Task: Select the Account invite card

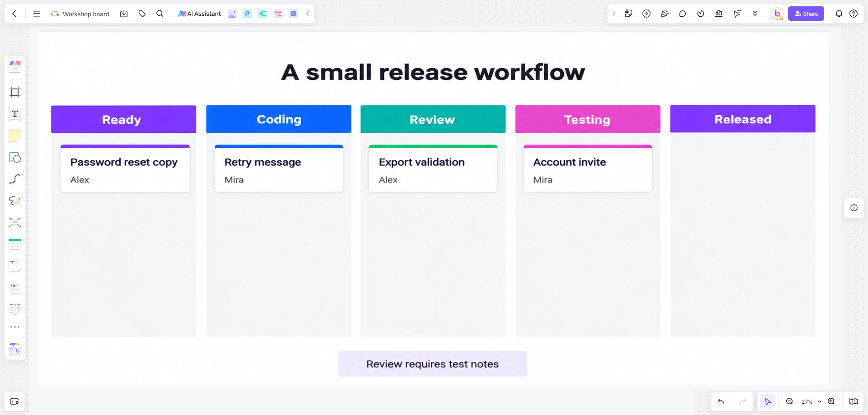Action: tap(588, 168)
